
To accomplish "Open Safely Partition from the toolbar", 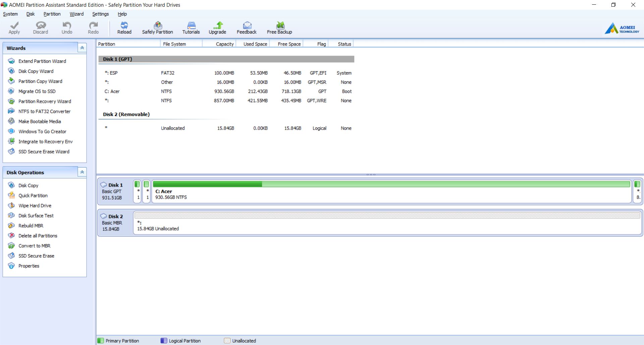I will pyautogui.click(x=158, y=25).
